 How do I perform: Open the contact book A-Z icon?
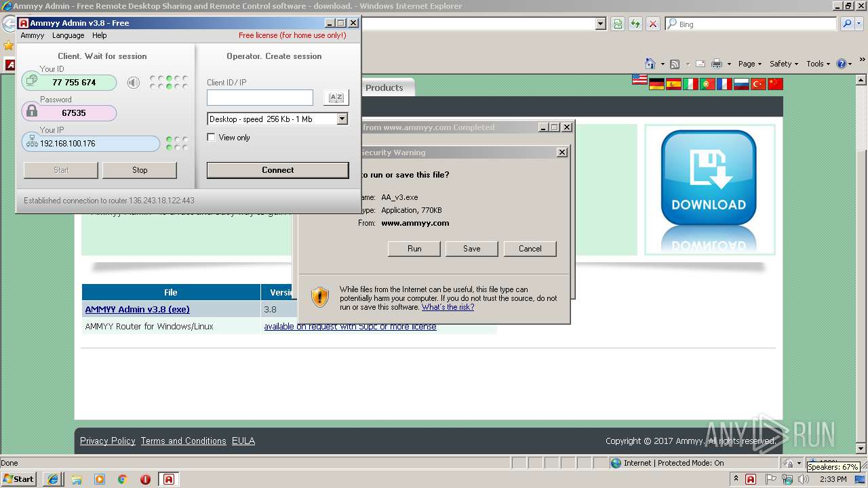click(336, 98)
